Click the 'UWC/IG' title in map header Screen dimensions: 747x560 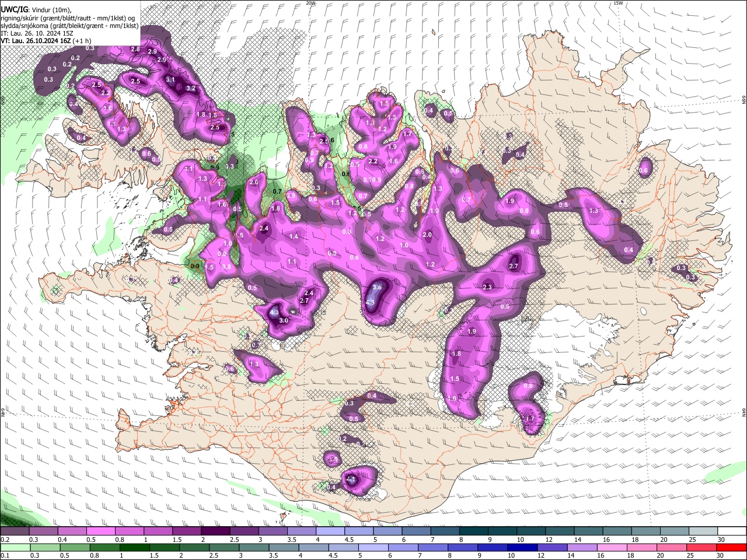coord(13,9)
